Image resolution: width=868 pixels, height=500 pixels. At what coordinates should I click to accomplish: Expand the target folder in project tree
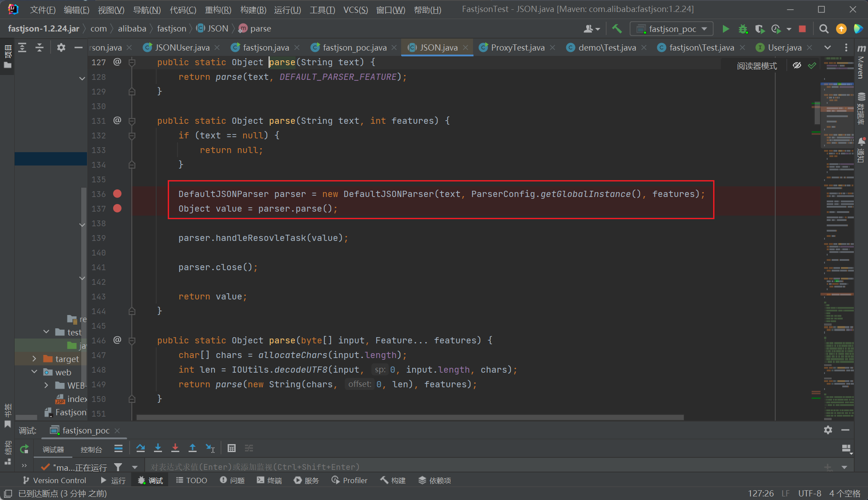(34, 359)
